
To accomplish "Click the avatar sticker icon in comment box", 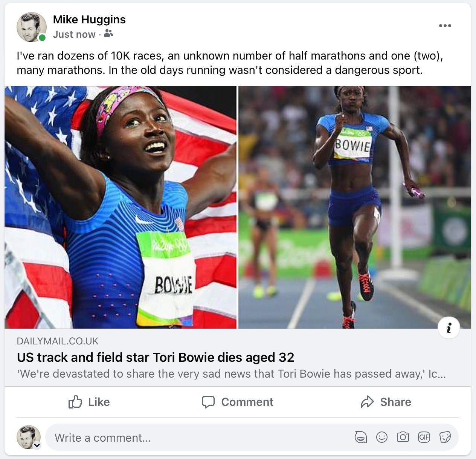I will pos(360,437).
